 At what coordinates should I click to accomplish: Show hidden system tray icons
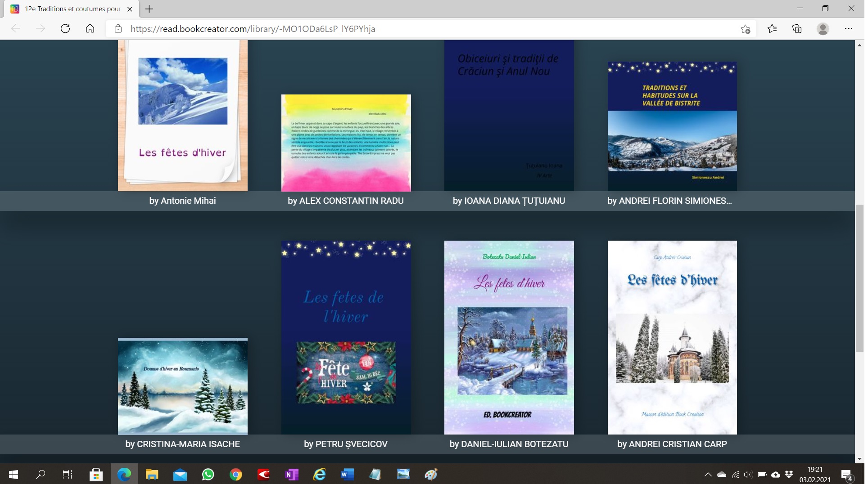point(708,475)
